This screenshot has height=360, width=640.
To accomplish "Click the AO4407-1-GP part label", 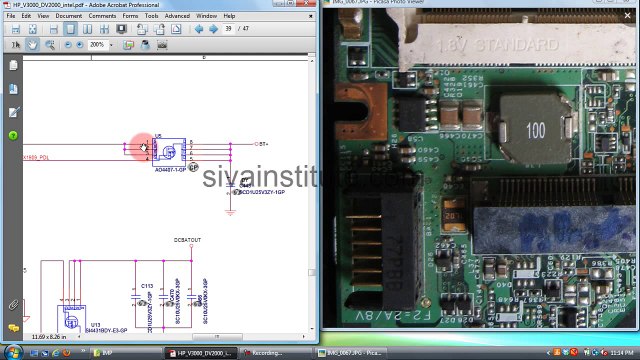I will pos(170,170).
